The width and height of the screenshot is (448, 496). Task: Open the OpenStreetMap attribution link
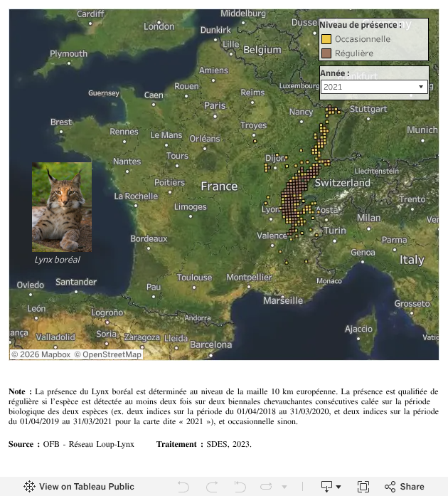point(108,354)
